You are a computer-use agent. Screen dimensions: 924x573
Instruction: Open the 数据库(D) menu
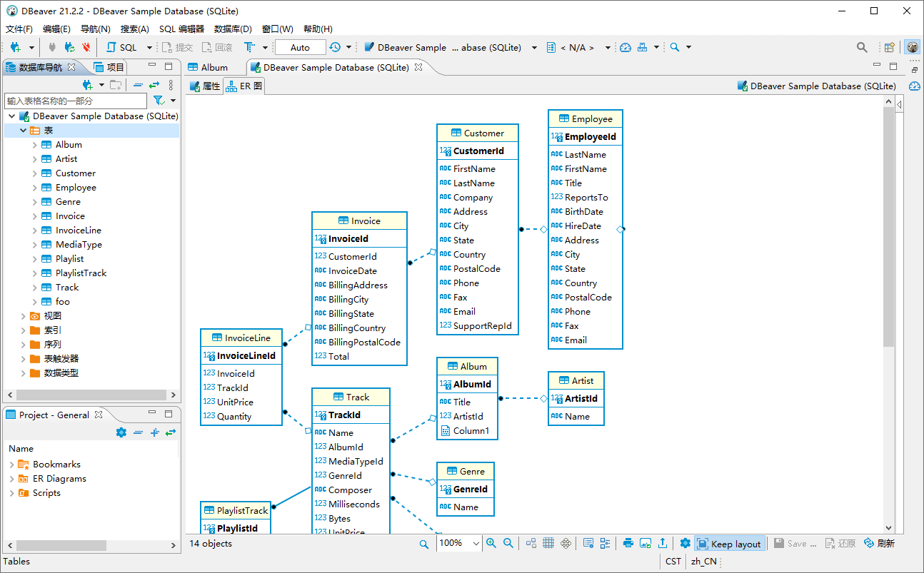click(x=233, y=29)
